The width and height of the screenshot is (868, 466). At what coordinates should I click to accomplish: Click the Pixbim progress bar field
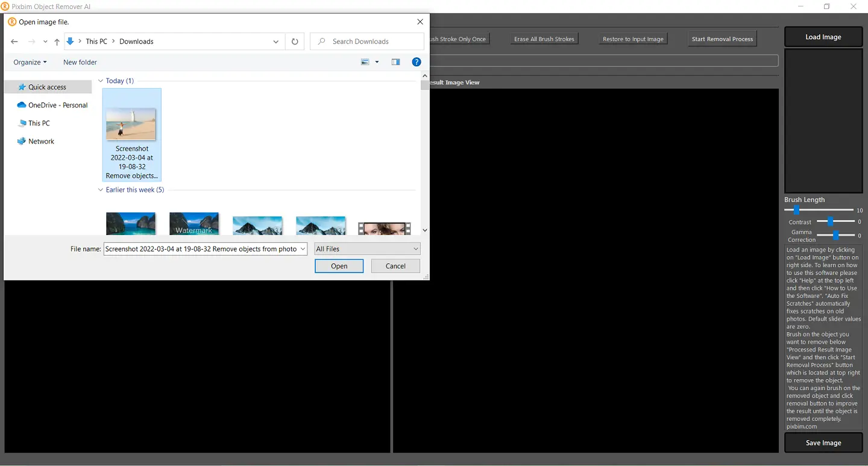pos(604,61)
